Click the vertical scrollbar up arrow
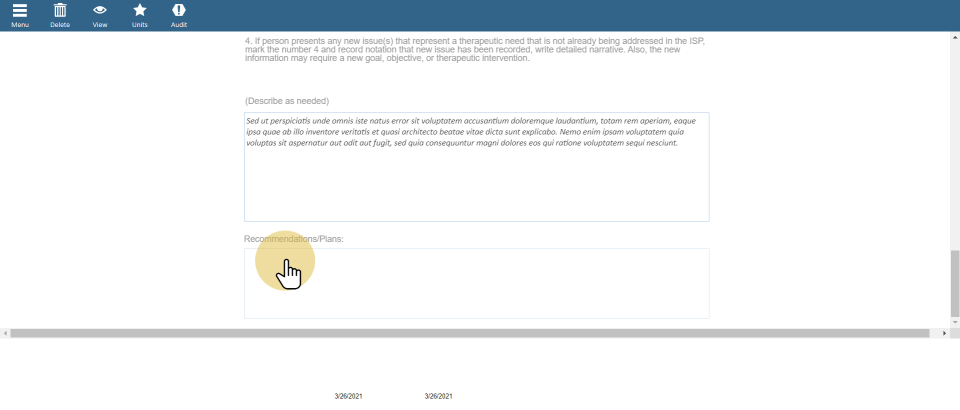 click(954, 36)
